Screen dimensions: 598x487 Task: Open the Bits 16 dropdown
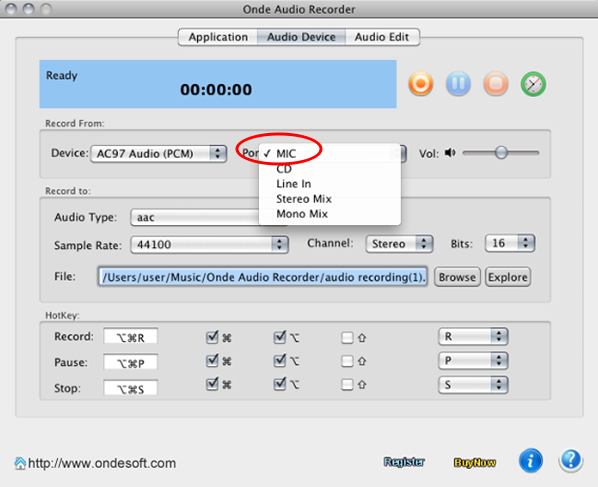tap(510, 243)
